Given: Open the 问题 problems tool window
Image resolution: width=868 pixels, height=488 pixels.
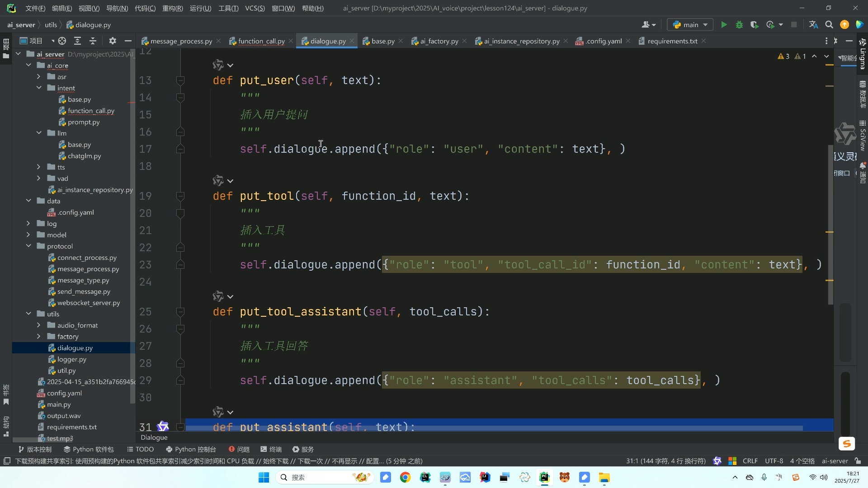Looking at the screenshot, I should [x=239, y=449].
